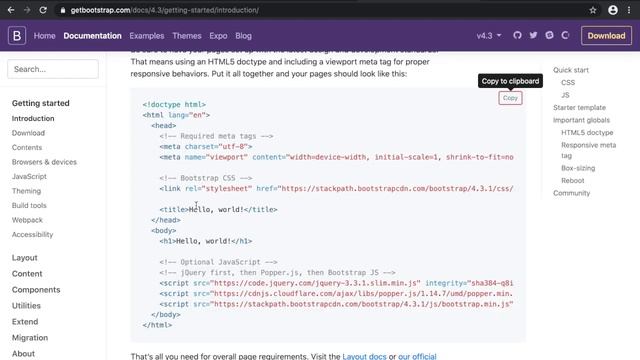Open Accessibility in sidebar

(x=32, y=234)
